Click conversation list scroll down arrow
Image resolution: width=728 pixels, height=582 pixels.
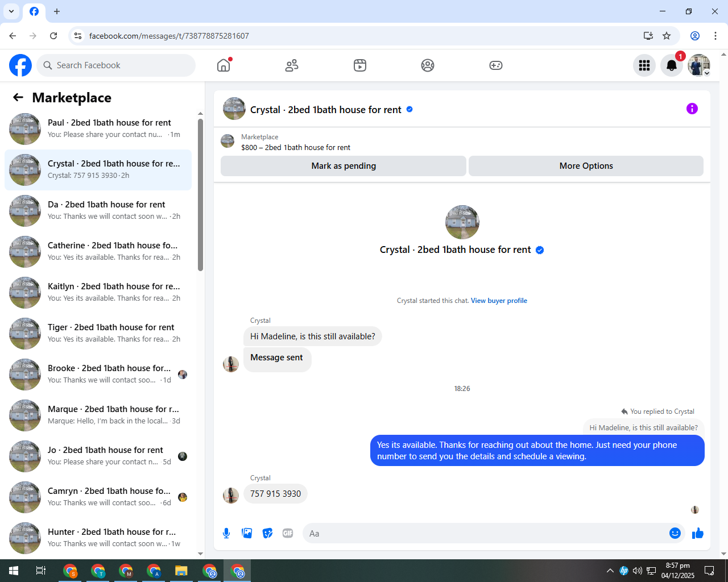200,554
